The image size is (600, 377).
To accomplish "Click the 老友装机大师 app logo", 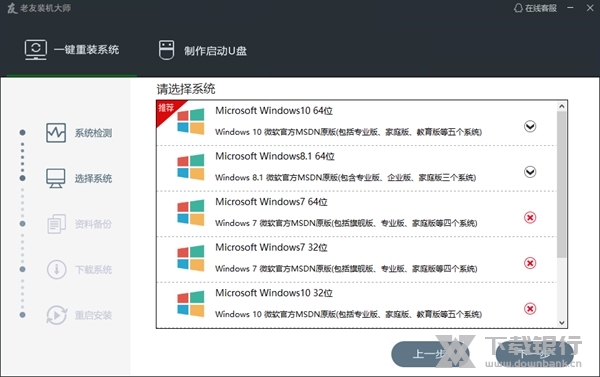I will tap(12, 8).
